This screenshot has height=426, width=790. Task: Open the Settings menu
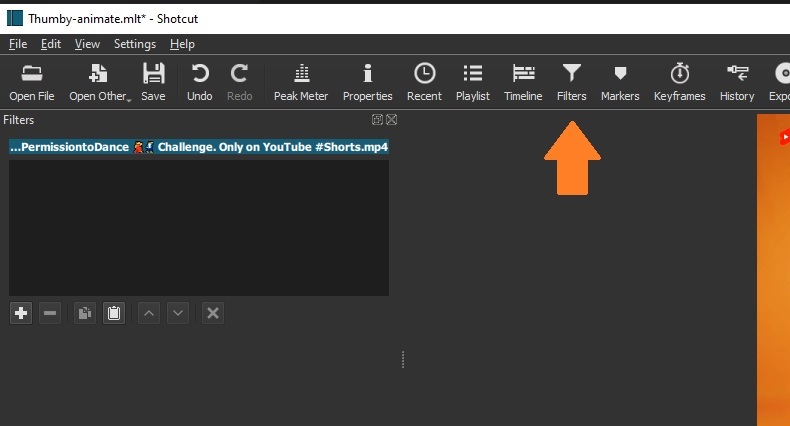click(x=135, y=44)
